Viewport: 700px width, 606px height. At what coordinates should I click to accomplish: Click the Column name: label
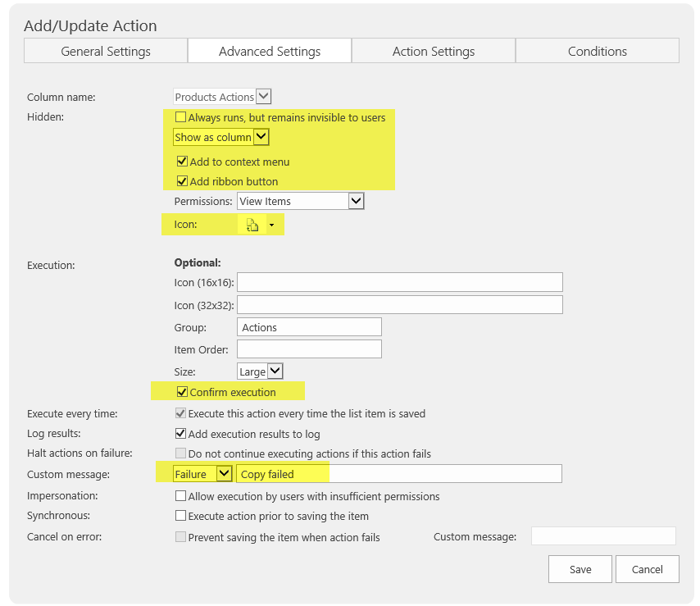coord(61,97)
